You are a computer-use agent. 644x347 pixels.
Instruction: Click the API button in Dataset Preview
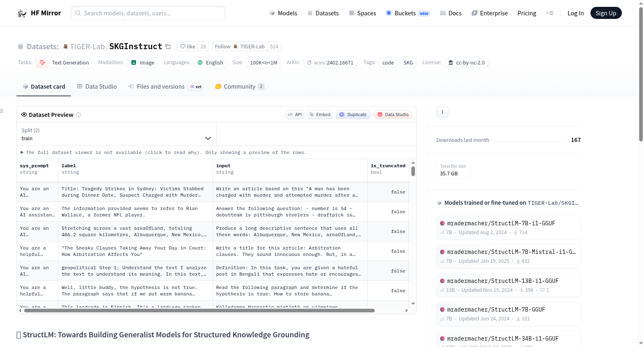[x=295, y=114]
